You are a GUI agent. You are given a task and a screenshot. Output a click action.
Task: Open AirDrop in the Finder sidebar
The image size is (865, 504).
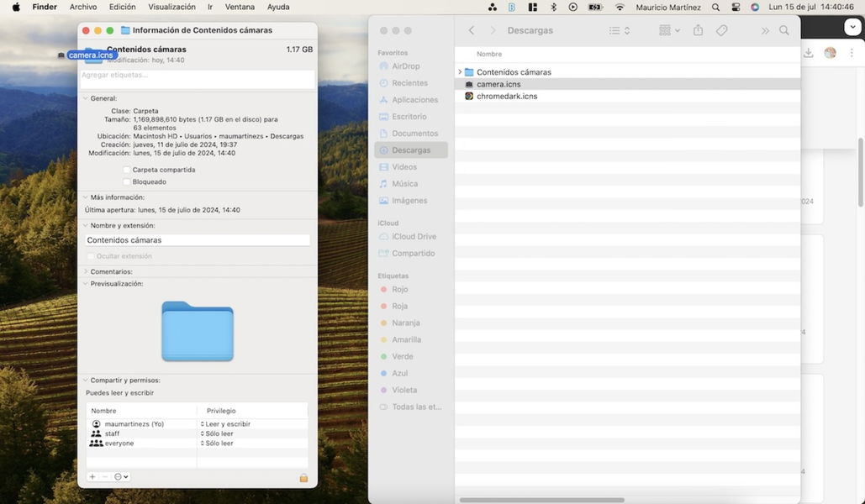[x=405, y=66]
